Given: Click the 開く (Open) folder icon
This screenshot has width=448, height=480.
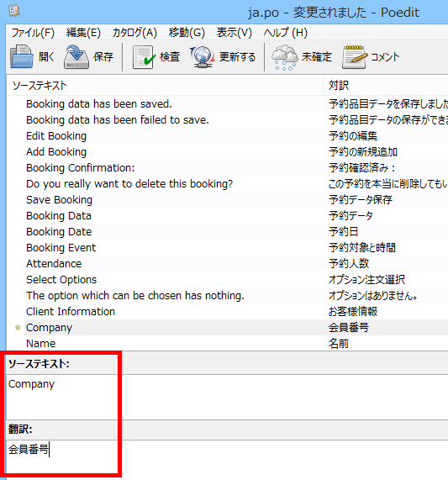Looking at the screenshot, I should (x=21, y=56).
